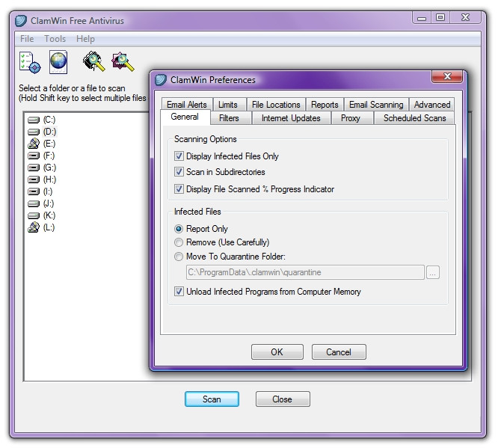
Task: Uncheck Scan in Subdirectories
Action: [179, 172]
